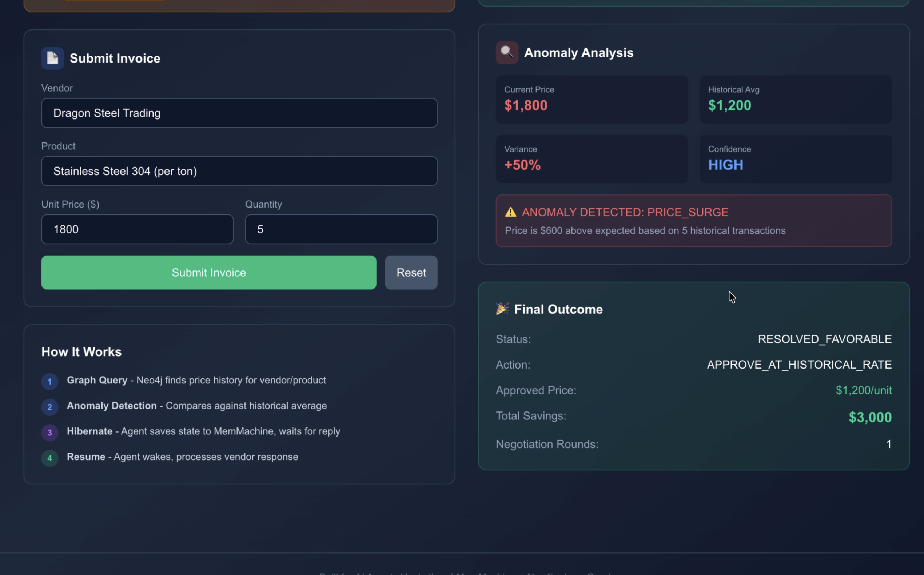This screenshot has height=575, width=924.
Task: Click step 4 Resume badge
Action: tap(49, 458)
